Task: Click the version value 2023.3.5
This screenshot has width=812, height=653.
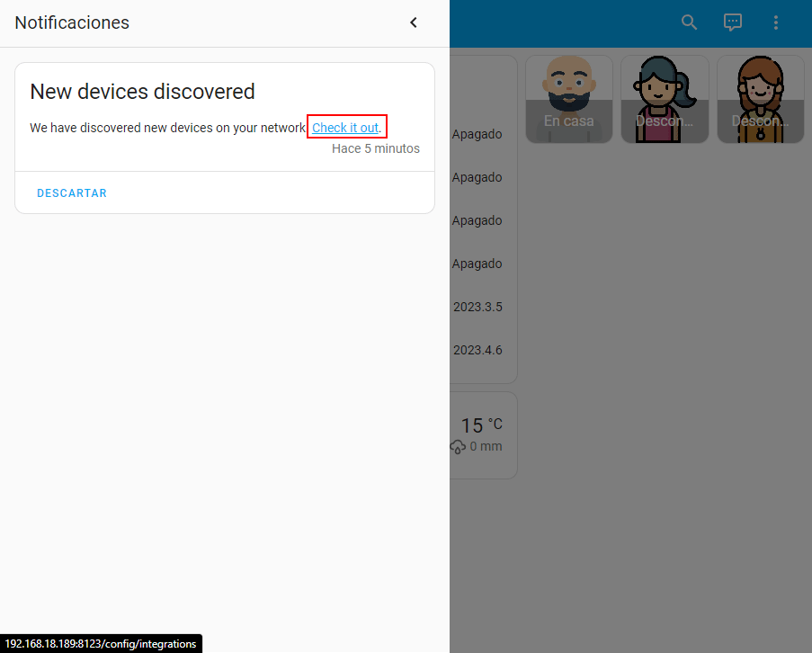Action: point(477,307)
